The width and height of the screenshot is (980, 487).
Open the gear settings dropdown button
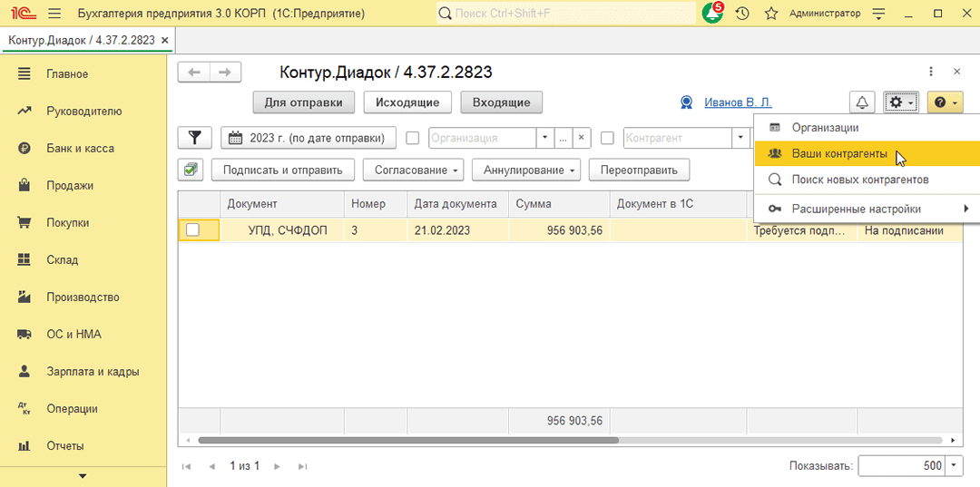pyautogui.click(x=901, y=102)
